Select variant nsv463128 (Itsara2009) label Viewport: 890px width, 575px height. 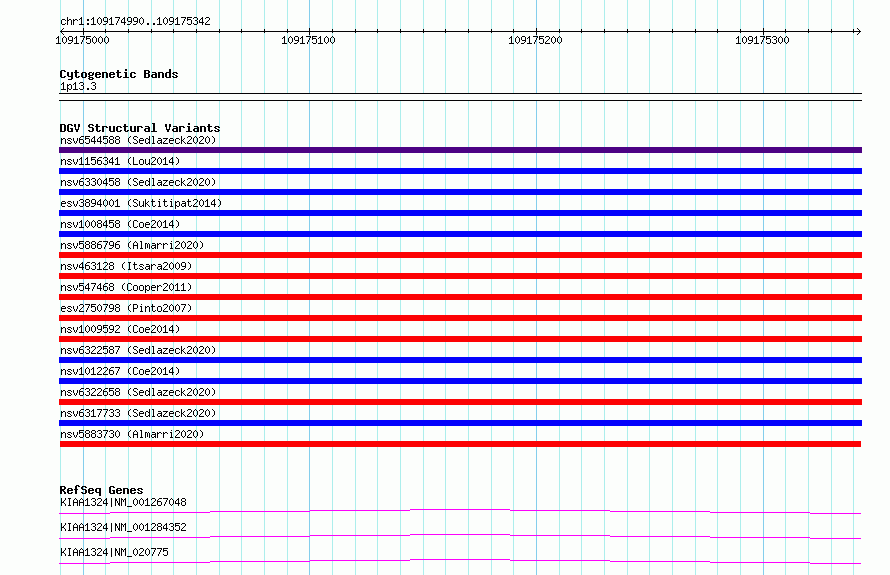click(x=126, y=266)
